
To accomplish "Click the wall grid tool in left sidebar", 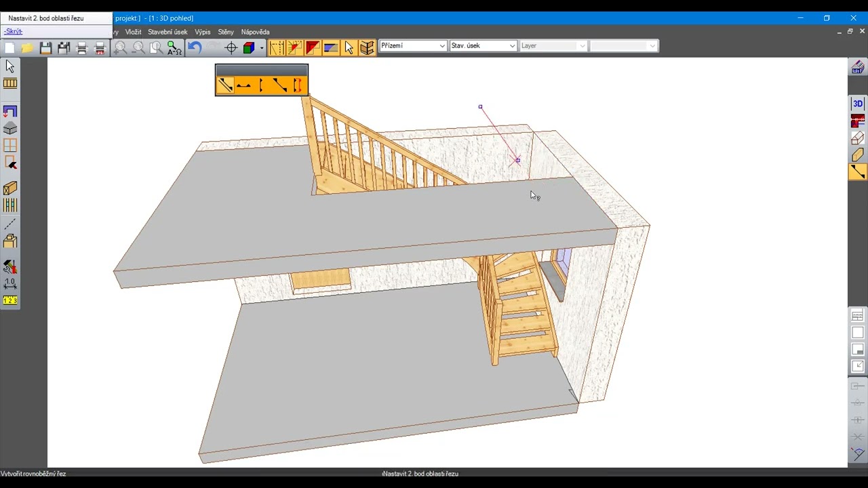I will pyautogui.click(x=10, y=83).
